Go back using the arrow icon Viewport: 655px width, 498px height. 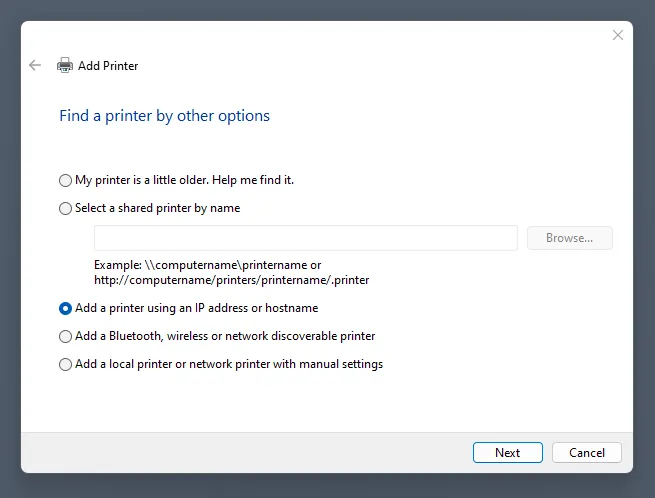click(35, 65)
